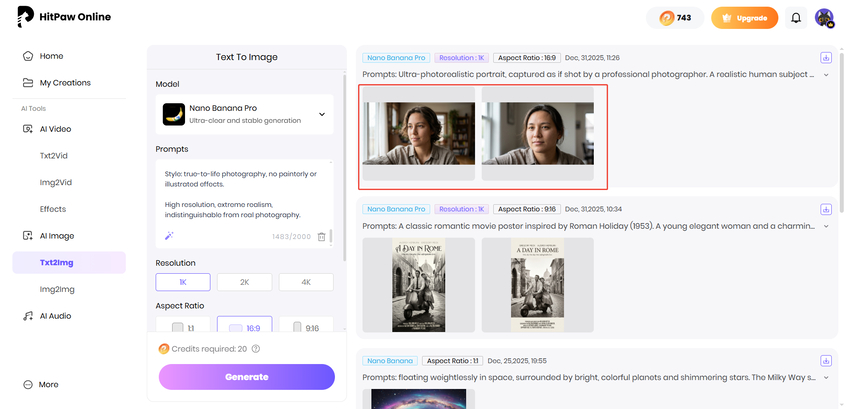
Task: Click the Resolution 1K tag dated 11:26
Action: point(462,58)
